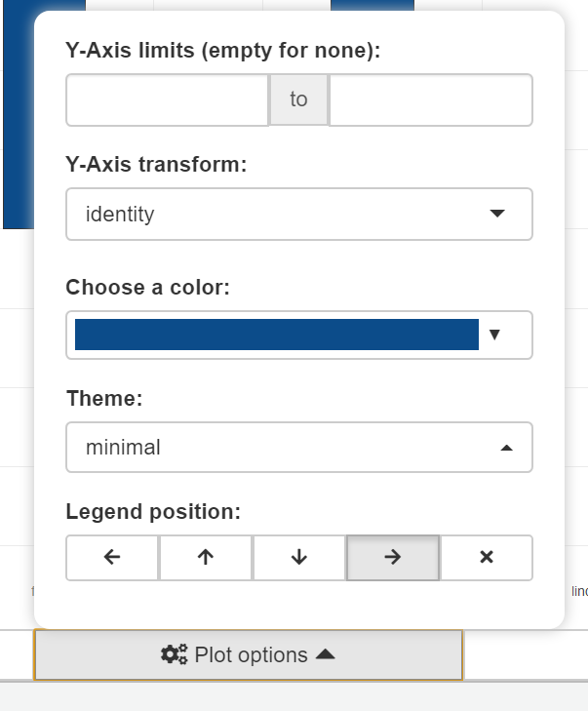Viewport: 588px width, 711px height.
Task: Move legend to top with up arrow
Action: [x=206, y=558]
